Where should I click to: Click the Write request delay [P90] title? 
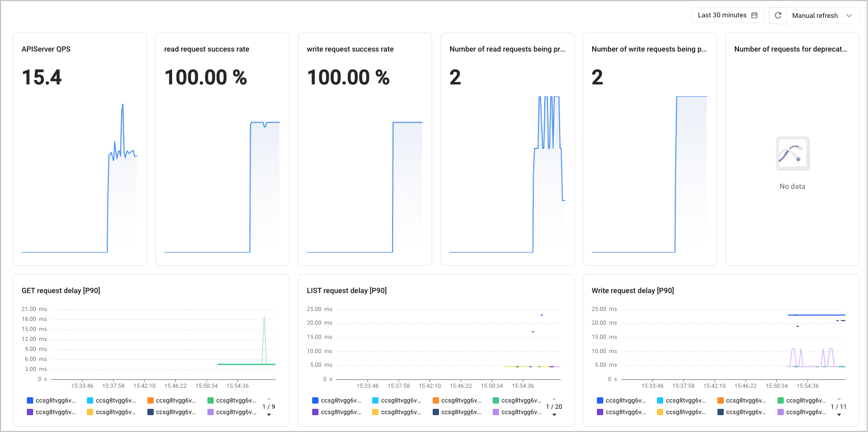(x=633, y=290)
